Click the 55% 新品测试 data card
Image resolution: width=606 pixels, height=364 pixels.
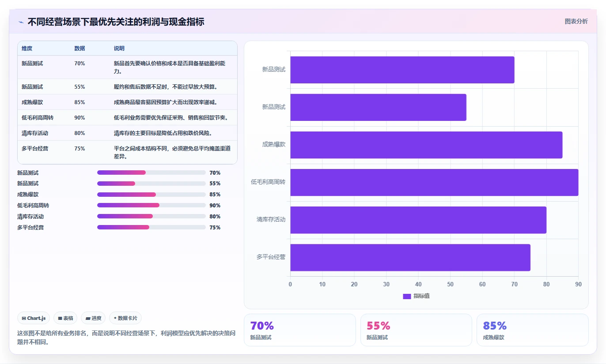point(416,330)
